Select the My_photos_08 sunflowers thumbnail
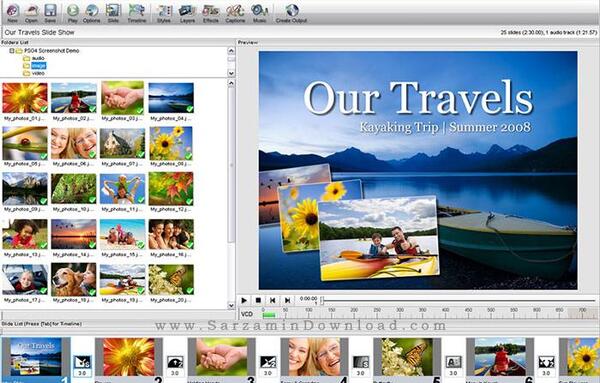 pyautogui.click(x=171, y=143)
